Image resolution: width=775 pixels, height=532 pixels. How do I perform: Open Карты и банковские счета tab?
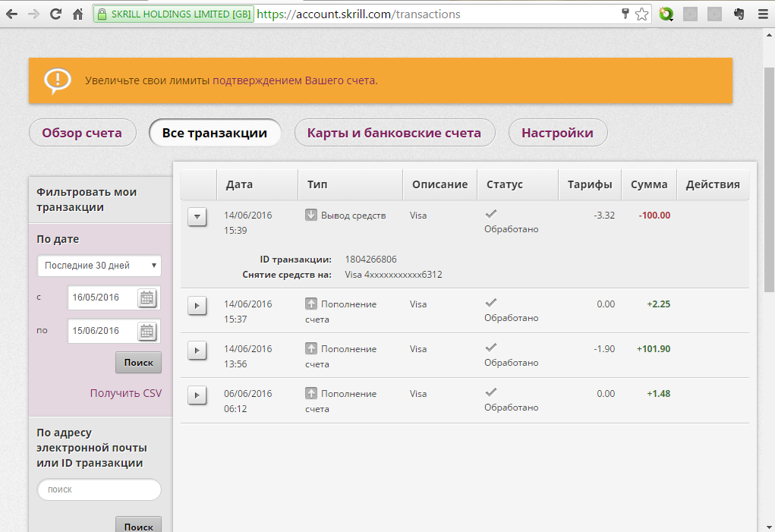pyautogui.click(x=395, y=132)
